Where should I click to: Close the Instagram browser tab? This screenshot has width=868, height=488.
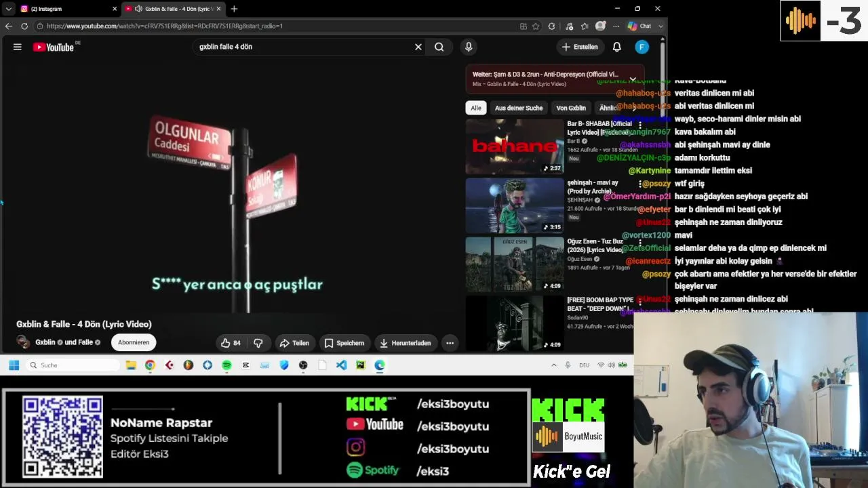114,9
